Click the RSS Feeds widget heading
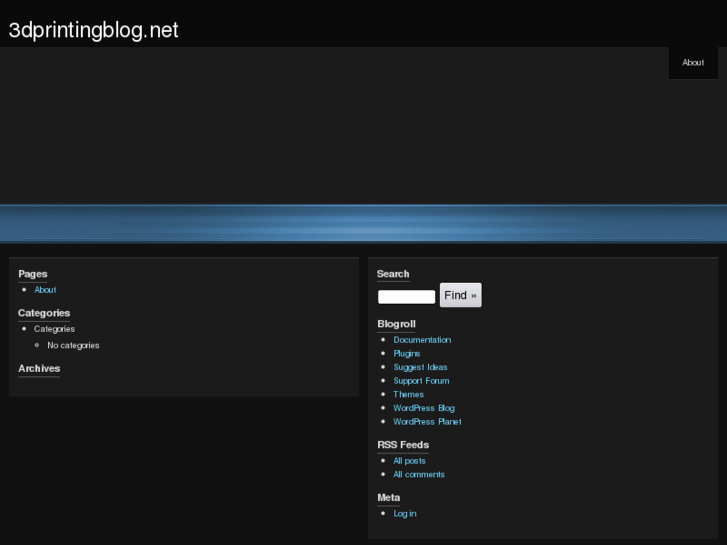727x545 pixels. click(x=403, y=445)
